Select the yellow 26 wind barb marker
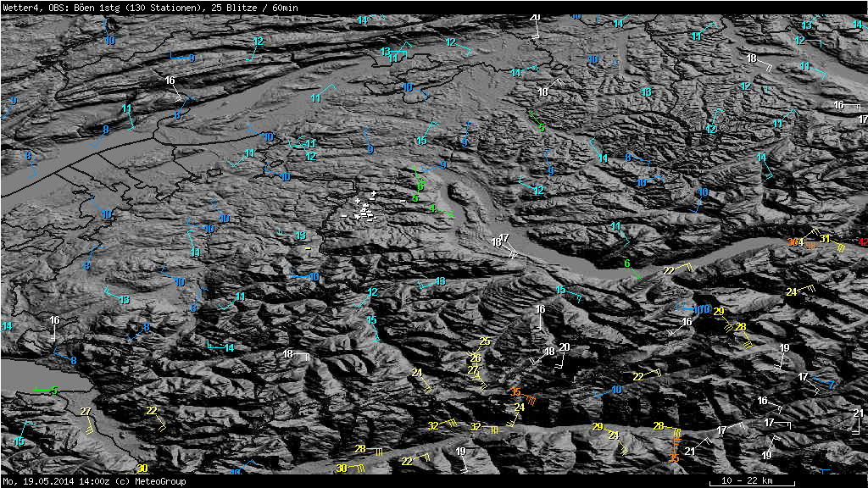Image resolution: width=868 pixels, height=488 pixels. (476, 358)
